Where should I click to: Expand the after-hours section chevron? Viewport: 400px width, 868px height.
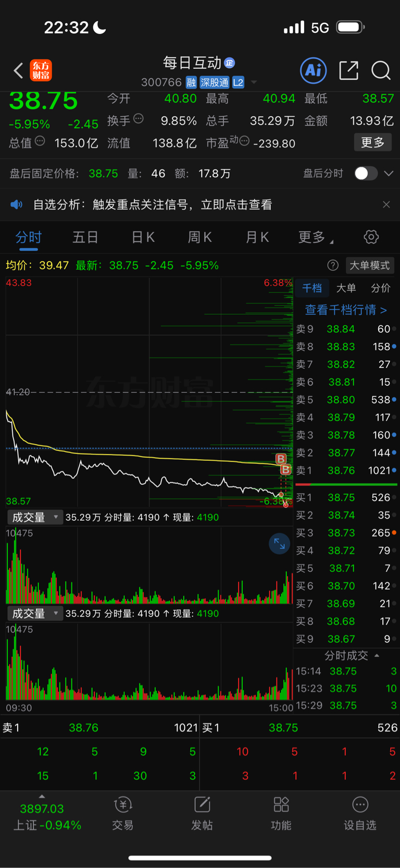389,174
